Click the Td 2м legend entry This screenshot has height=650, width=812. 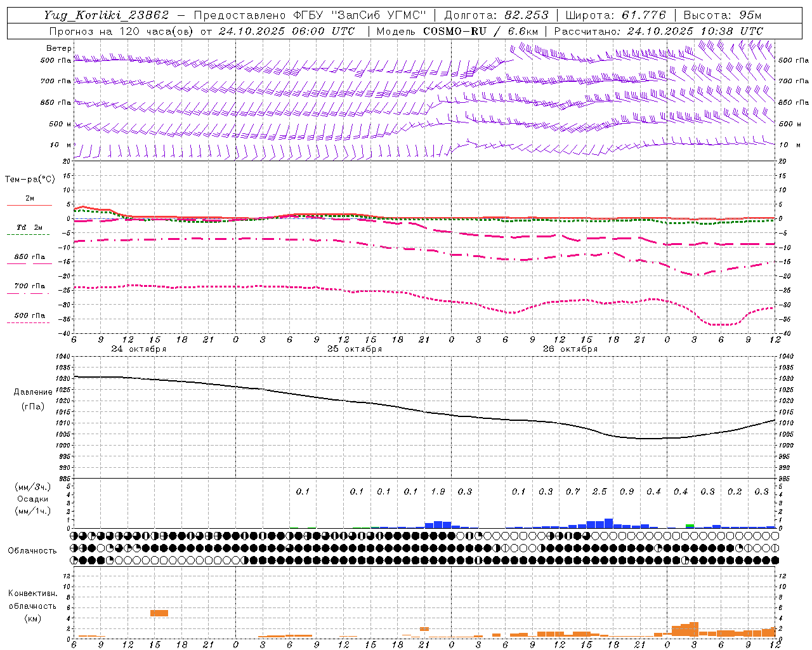click(x=29, y=227)
